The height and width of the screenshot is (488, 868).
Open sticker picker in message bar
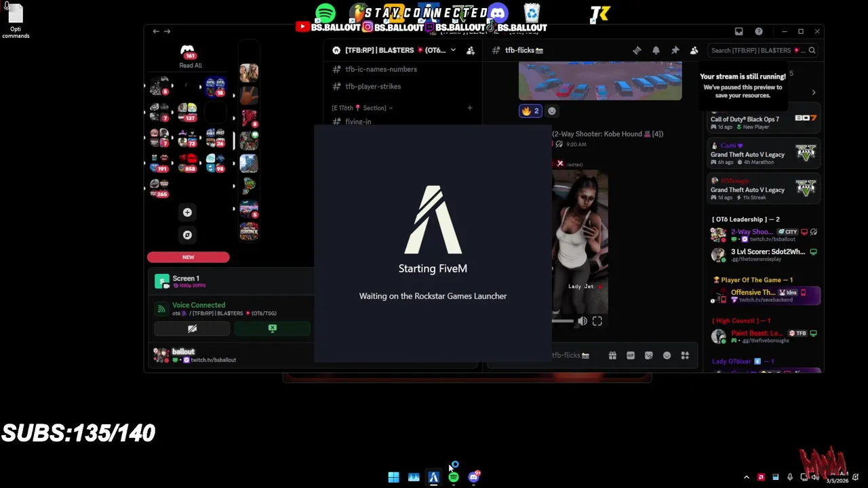point(649,355)
